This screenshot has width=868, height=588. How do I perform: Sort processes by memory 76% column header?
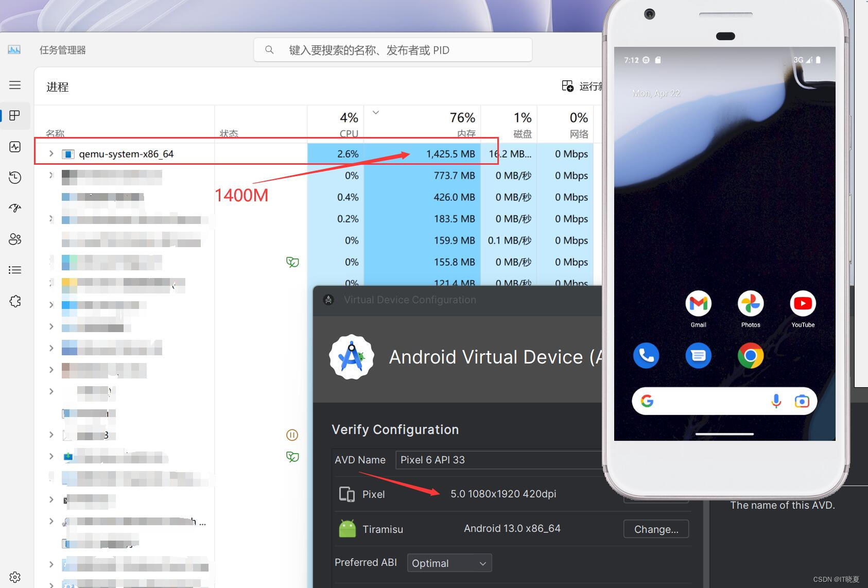coord(422,124)
